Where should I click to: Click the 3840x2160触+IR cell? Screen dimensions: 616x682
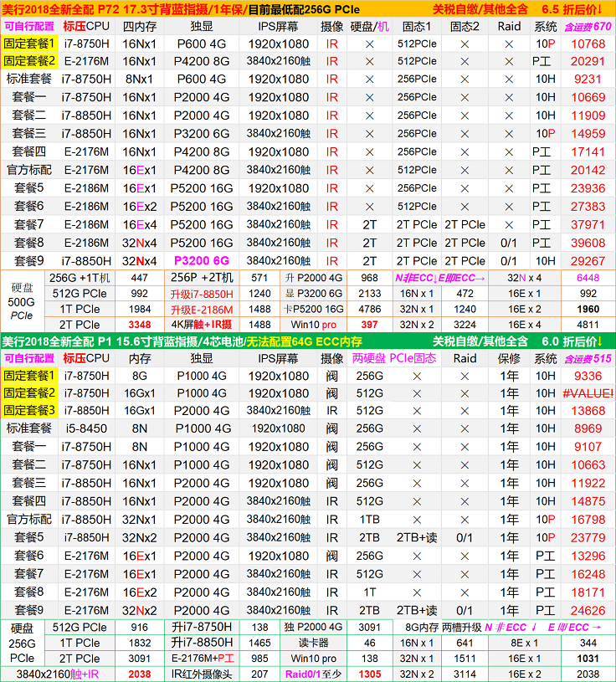tap(63, 674)
